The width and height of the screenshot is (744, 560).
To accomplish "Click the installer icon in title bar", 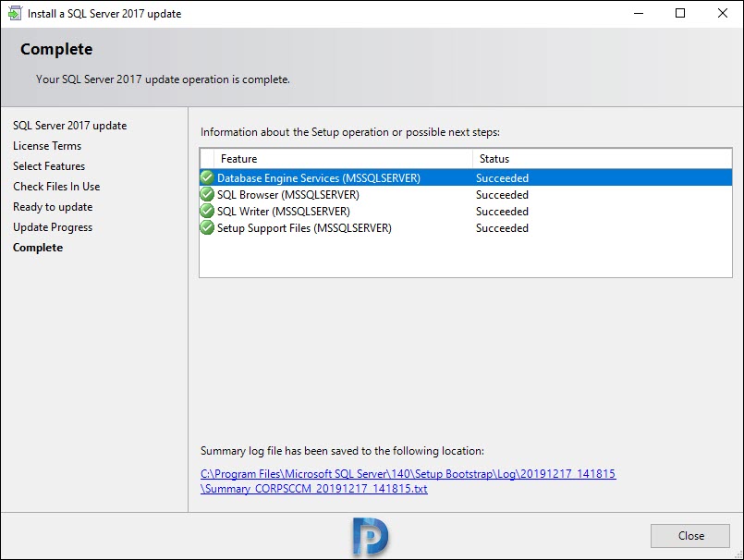I will pos(15,13).
